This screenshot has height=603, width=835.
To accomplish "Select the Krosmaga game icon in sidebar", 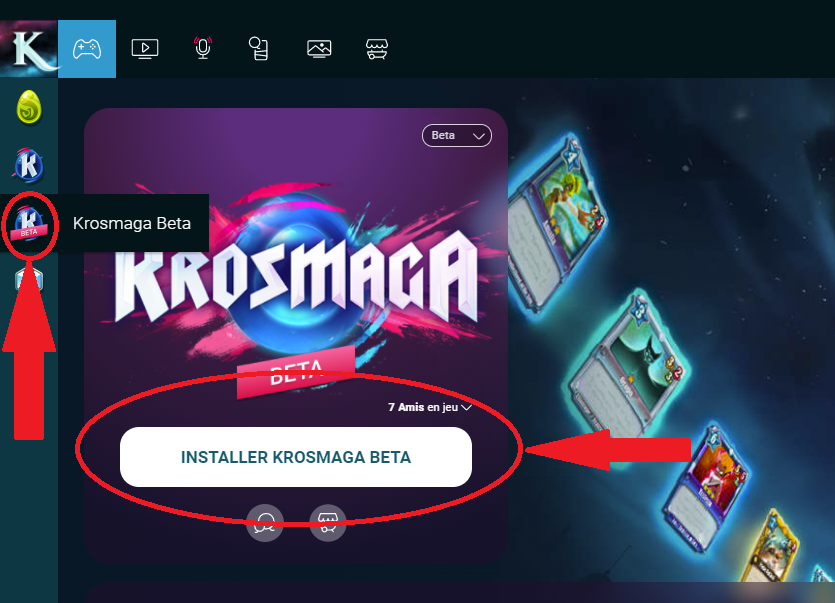I will (x=29, y=165).
